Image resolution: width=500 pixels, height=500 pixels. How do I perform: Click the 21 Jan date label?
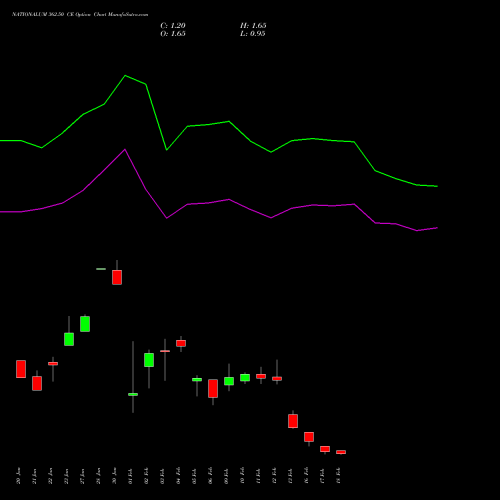34,476
